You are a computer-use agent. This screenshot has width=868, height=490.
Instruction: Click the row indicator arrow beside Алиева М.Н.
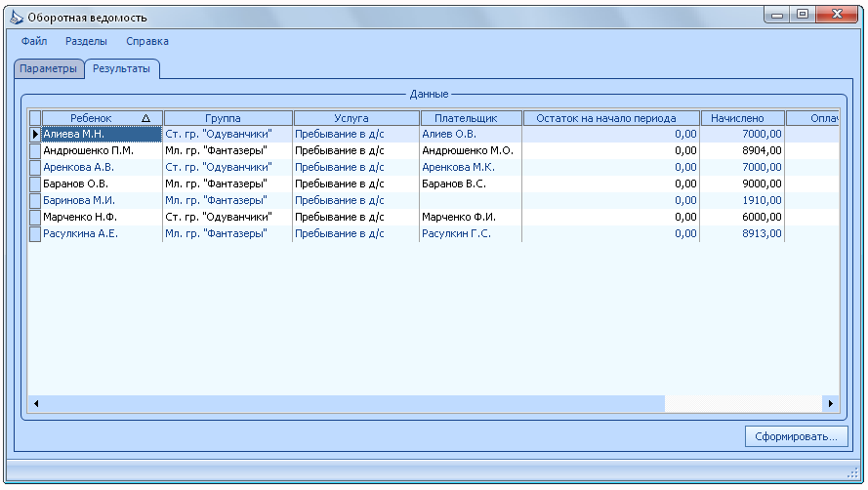(x=35, y=134)
